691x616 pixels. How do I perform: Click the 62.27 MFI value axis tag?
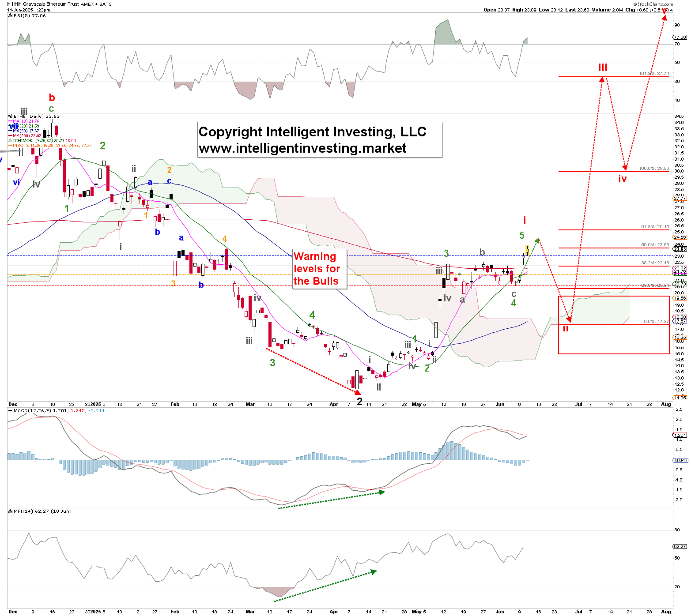[x=680, y=547]
